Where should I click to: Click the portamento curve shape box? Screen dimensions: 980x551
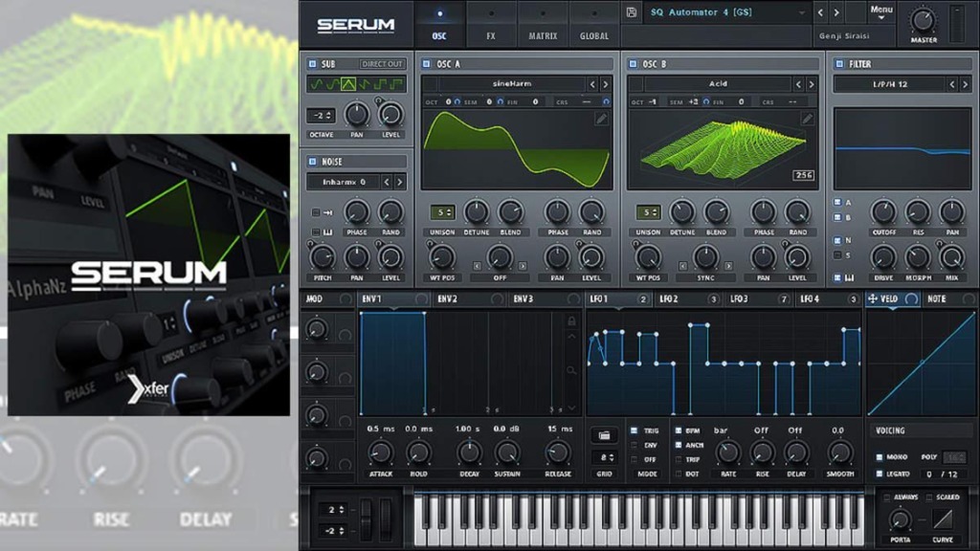(943, 519)
